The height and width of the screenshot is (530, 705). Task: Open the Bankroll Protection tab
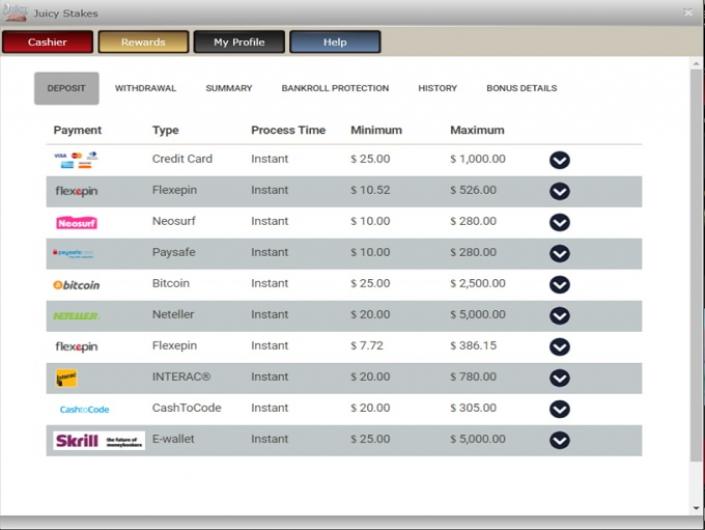(335, 88)
